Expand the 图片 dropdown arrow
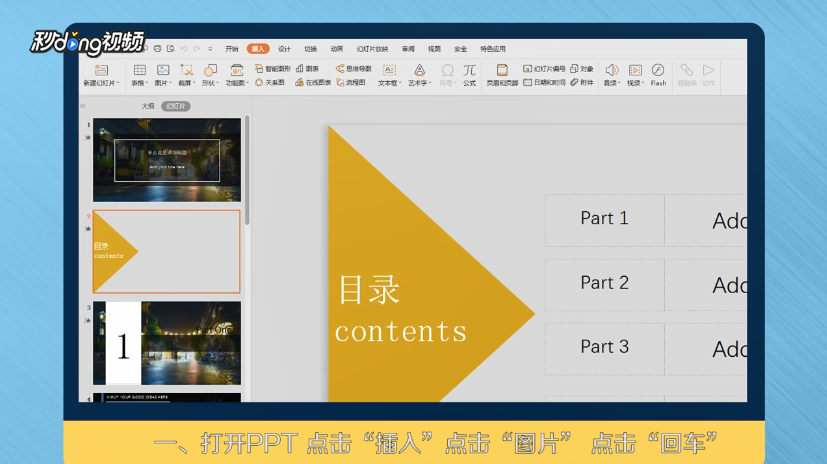Image resolution: width=827 pixels, height=464 pixels. pos(170,83)
